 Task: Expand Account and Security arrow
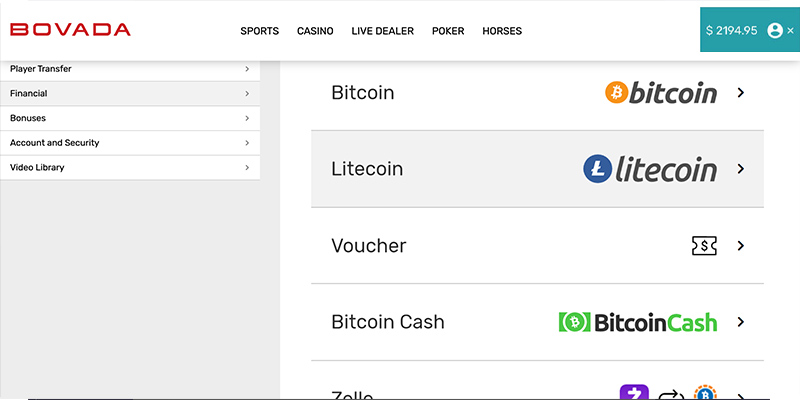247,143
